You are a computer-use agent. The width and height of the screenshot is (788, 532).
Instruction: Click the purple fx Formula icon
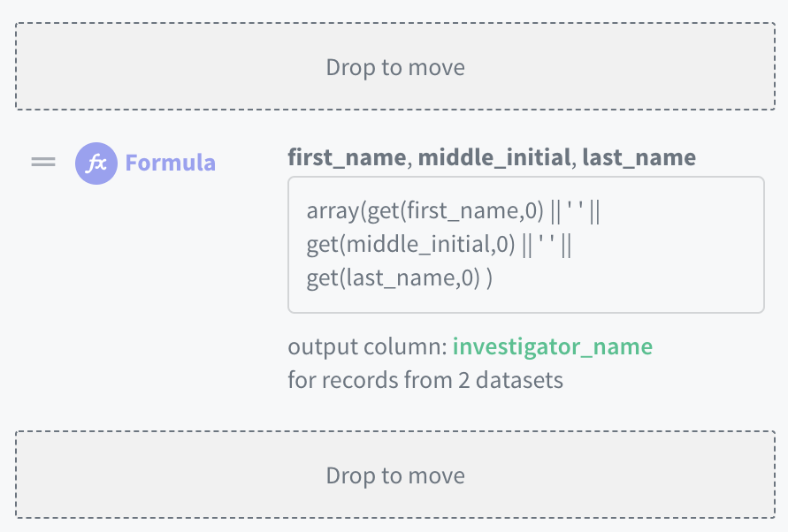[96, 163]
